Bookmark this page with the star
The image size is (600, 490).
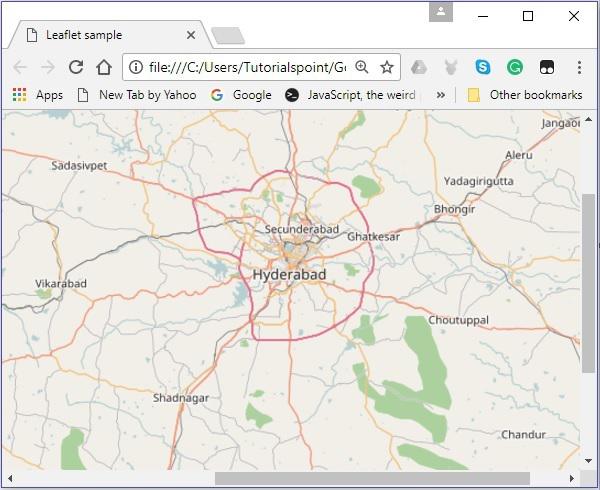coord(387,67)
